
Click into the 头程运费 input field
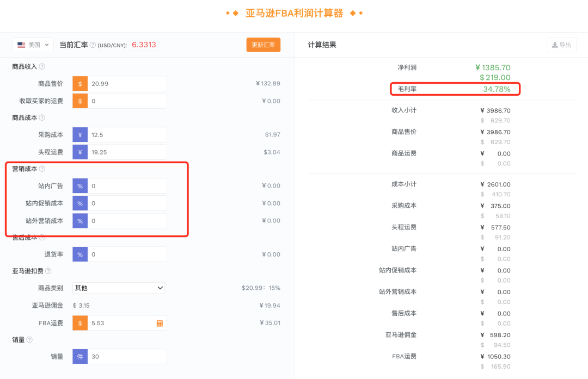click(127, 152)
